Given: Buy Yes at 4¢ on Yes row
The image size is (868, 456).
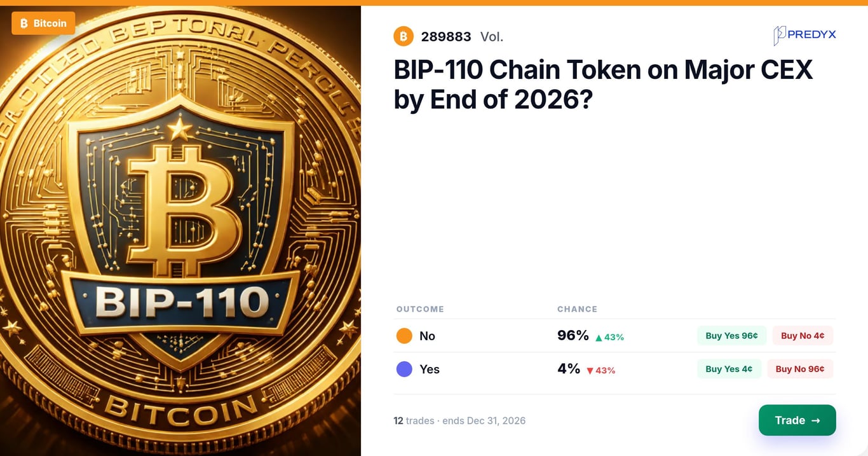Looking at the screenshot, I should click(x=729, y=369).
